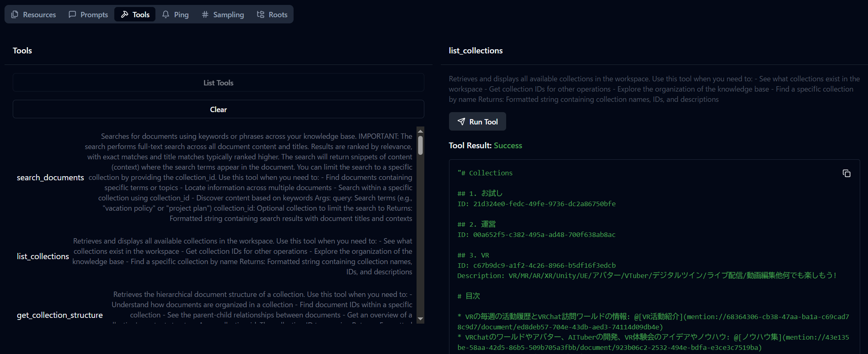This screenshot has height=354, width=868.
Task: Click the search_documents description text
Action: click(x=249, y=177)
